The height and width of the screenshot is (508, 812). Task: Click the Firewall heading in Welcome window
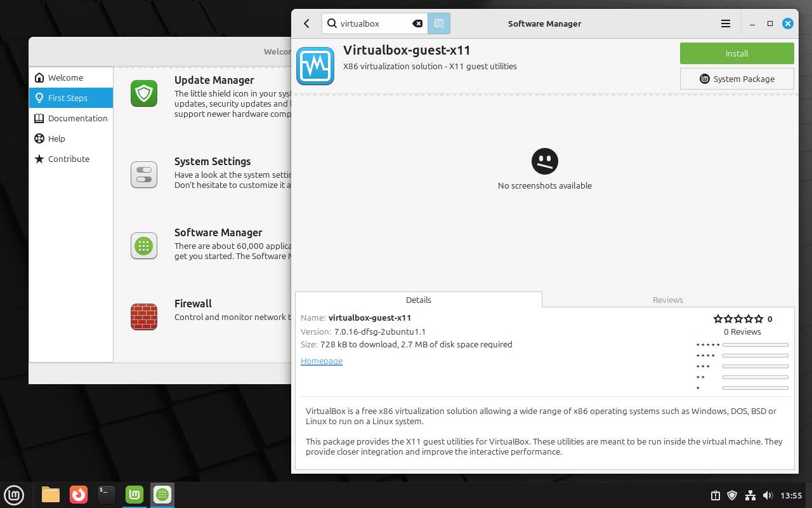[x=193, y=304]
